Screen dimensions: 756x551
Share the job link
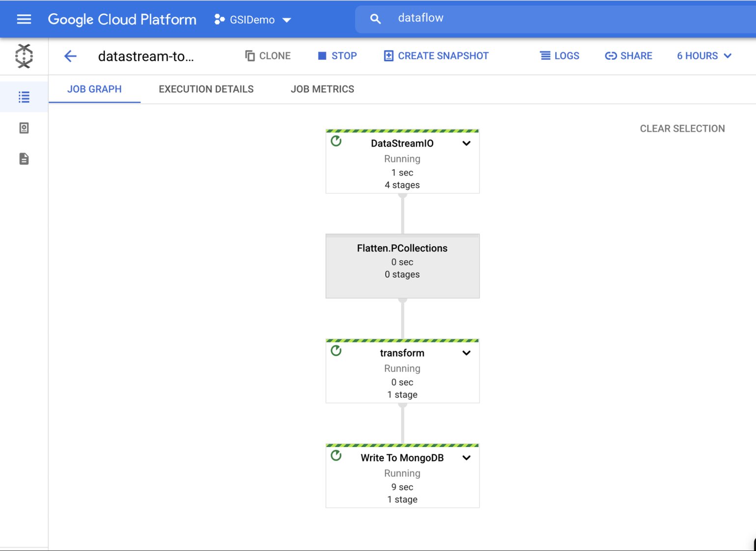point(628,56)
